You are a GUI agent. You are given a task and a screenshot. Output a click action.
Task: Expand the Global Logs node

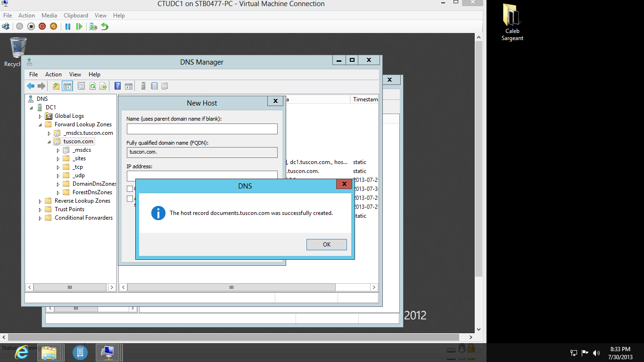pyautogui.click(x=41, y=116)
